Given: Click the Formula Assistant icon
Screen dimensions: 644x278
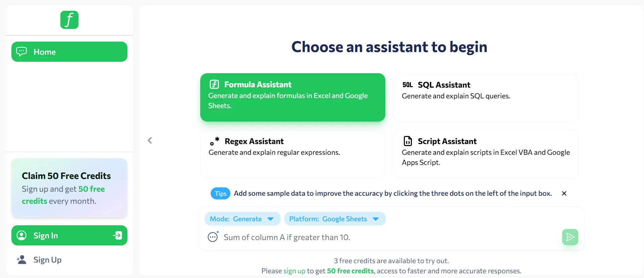Looking at the screenshot, I should pyautogui.click(x=214, y=84).
